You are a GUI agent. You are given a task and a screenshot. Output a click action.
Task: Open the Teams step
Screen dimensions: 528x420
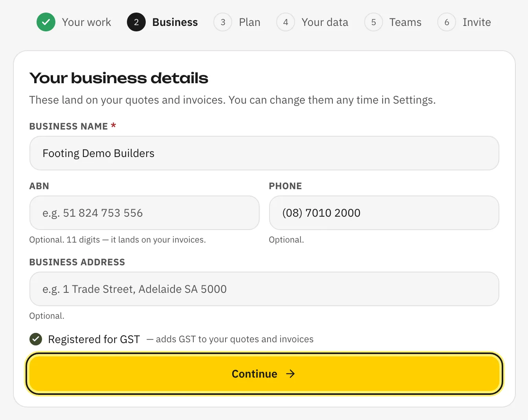tap(405, 22)
